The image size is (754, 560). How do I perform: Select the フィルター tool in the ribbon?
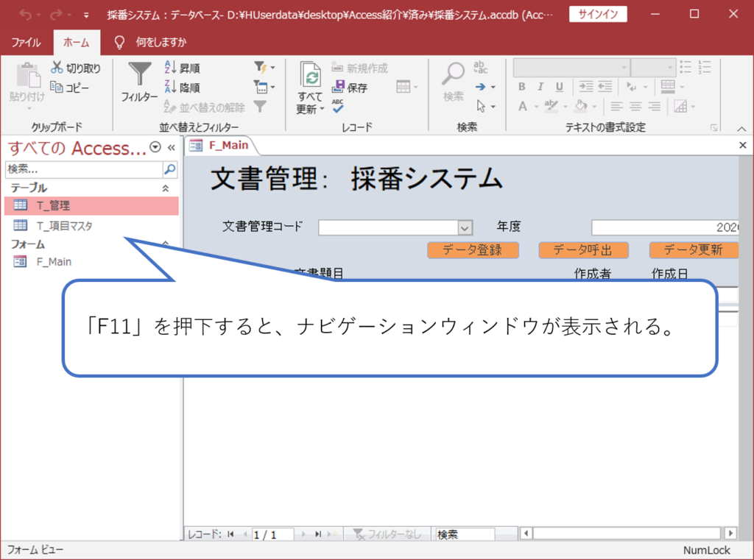pyautogui.click(x=138, y=81)
